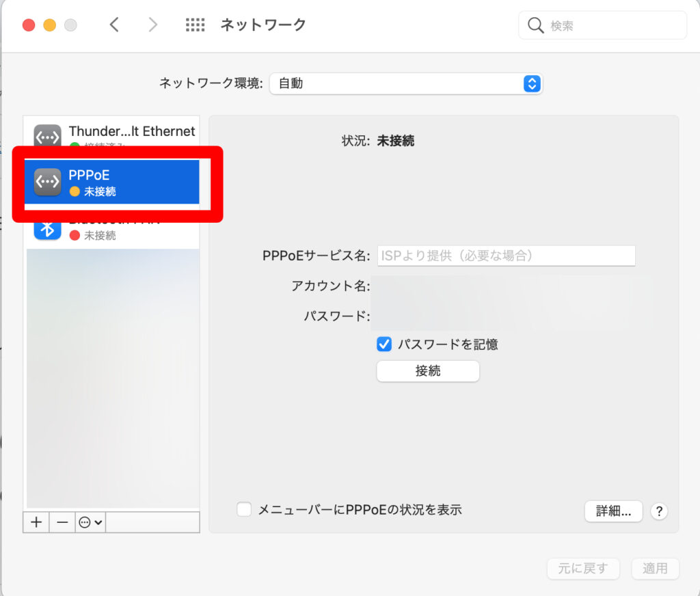
Task: Enable メニューバーにPPPoEの状況を表示 checkbox
Action: pyautogui.click(x=244, y=510)
